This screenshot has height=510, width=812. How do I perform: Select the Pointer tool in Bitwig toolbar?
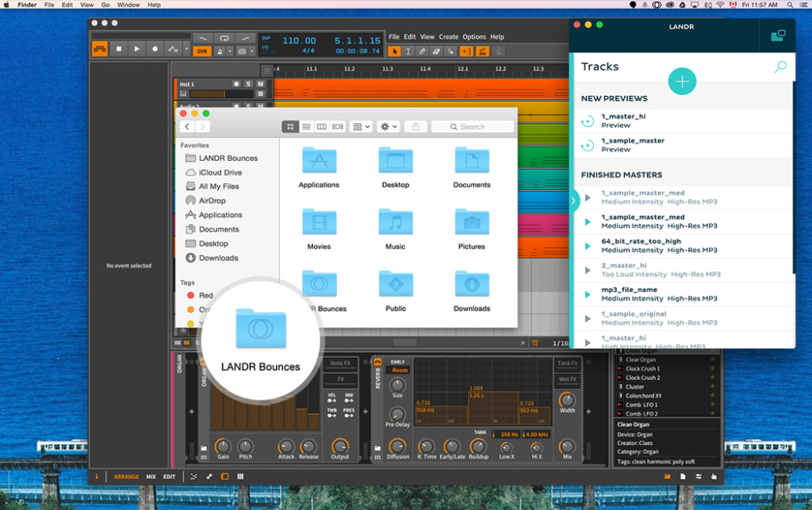click(395, 52)
